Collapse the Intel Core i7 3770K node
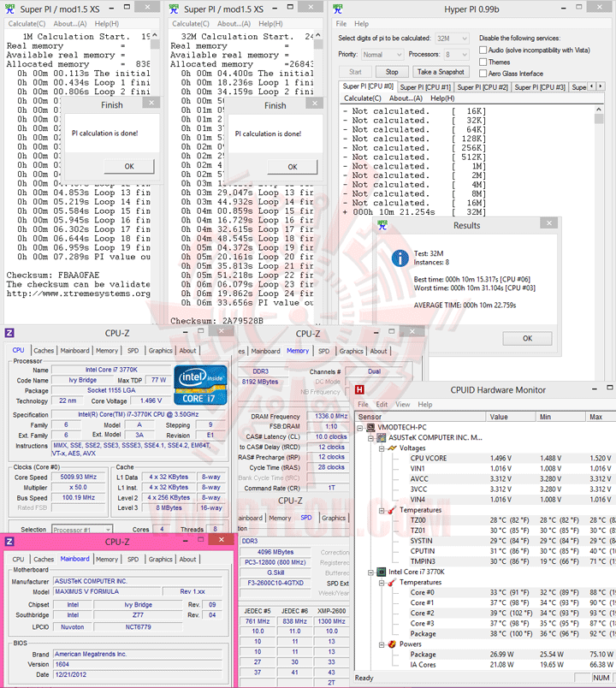The width and height of the screenshot is (616, 688). coord(371,572)
